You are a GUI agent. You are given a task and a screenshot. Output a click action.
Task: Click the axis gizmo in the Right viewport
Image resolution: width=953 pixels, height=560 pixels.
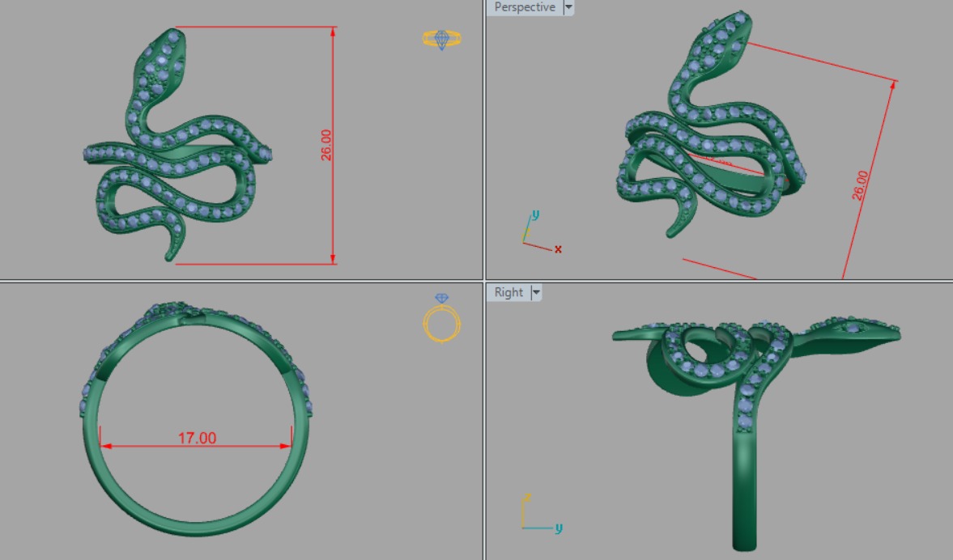coord(542,514)
